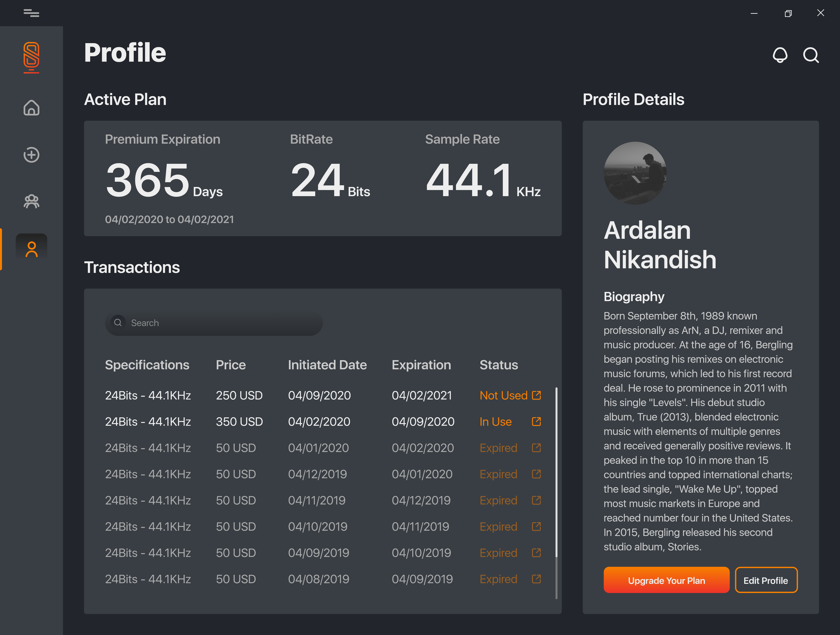Click the In Use status text
The height and width of the screenshot is (635, 840).
(496, 421)
